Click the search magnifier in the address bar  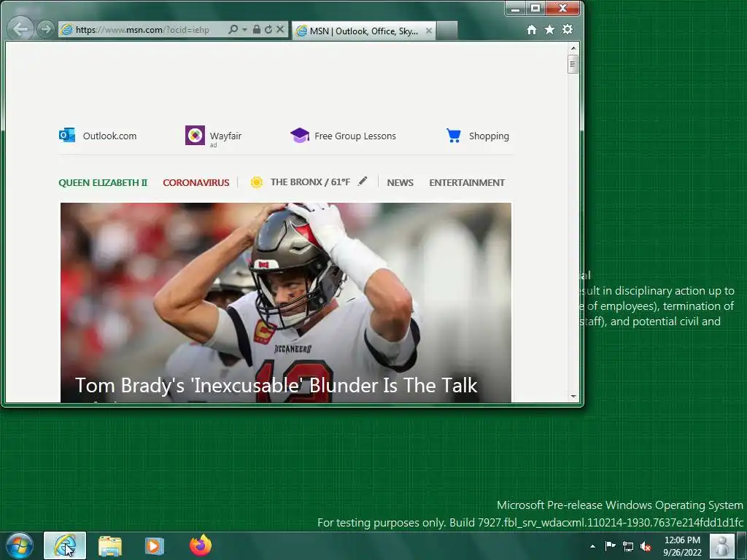(x=233, y=29)
